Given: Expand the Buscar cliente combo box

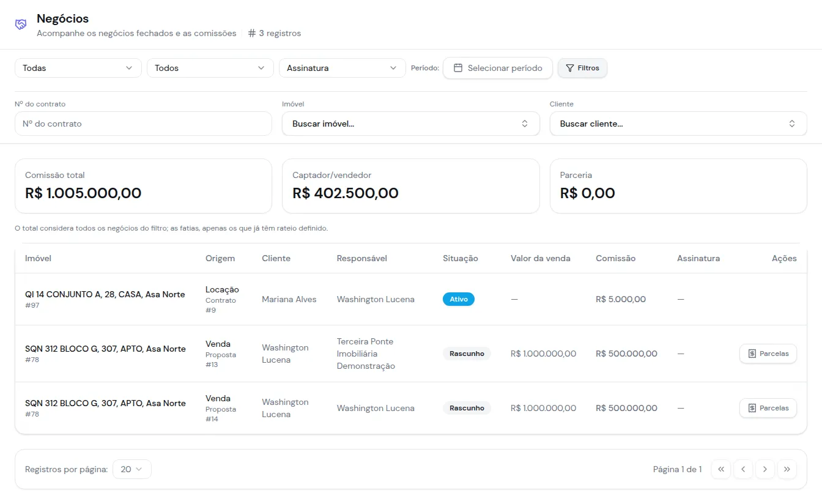Looking at the screenshot, I should 678,124.
